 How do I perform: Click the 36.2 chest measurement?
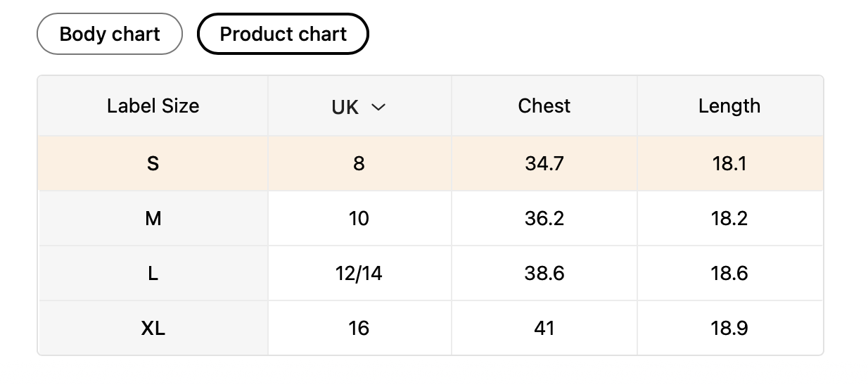tap(544, 218)
